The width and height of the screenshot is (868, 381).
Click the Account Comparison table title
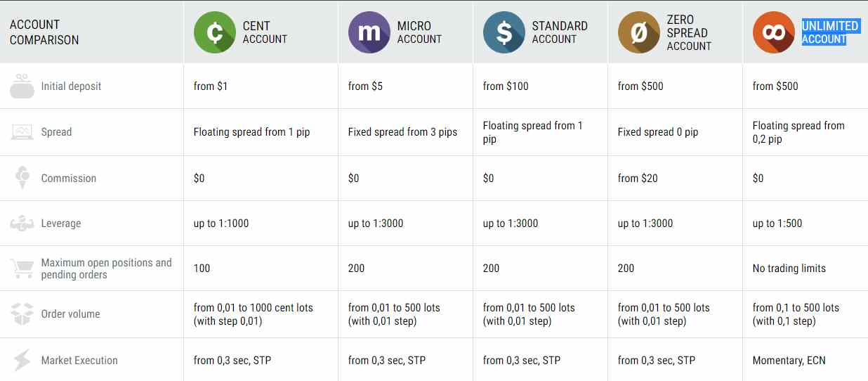44,32
